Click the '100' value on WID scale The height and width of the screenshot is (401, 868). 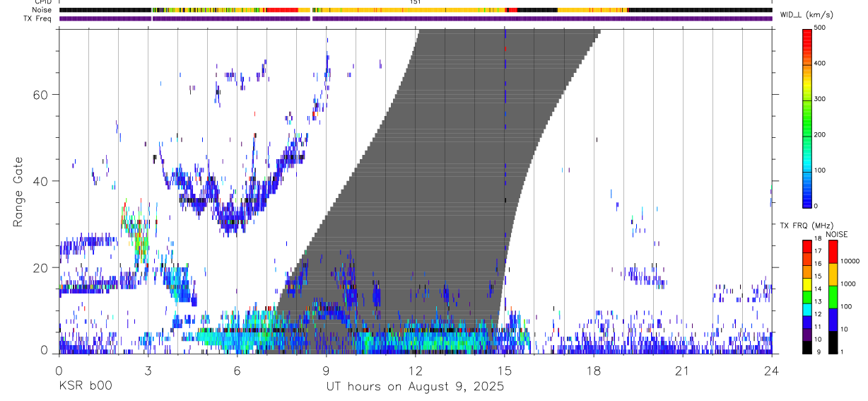pos(820,170)
